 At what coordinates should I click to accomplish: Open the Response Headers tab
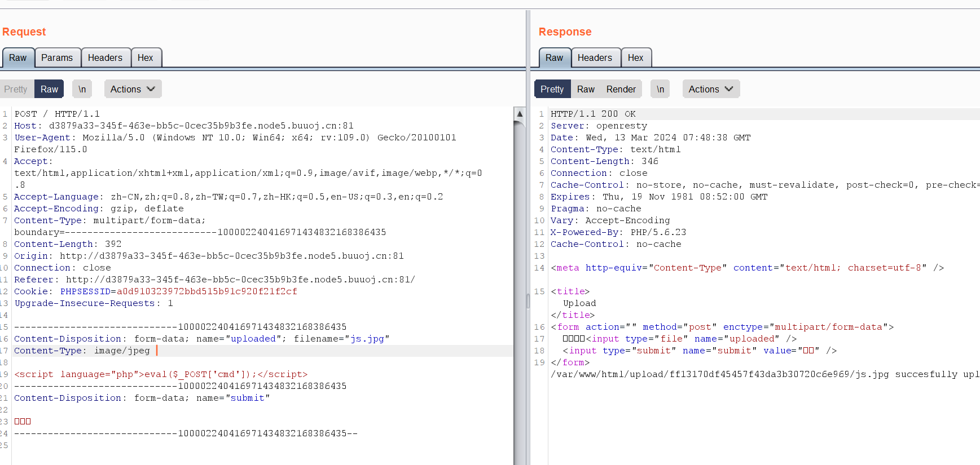click(595, 57)
